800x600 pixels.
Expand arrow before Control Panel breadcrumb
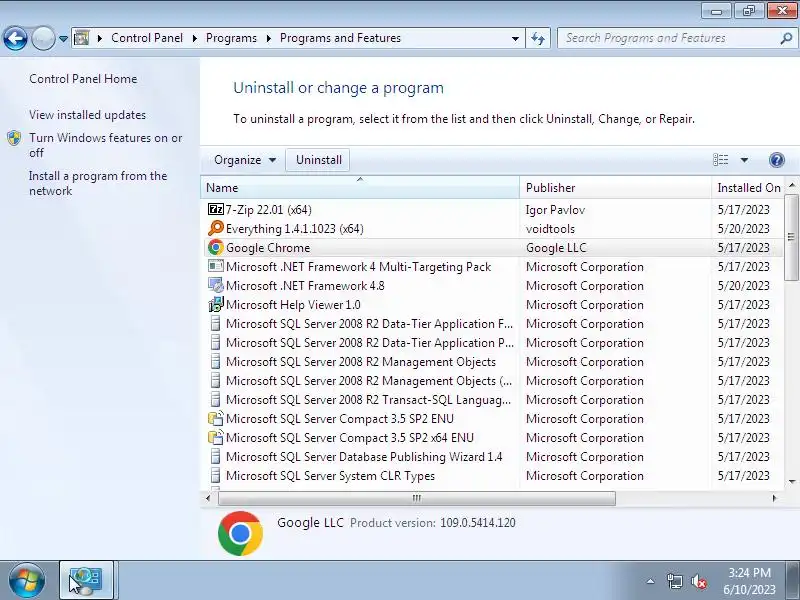point(100,38)
